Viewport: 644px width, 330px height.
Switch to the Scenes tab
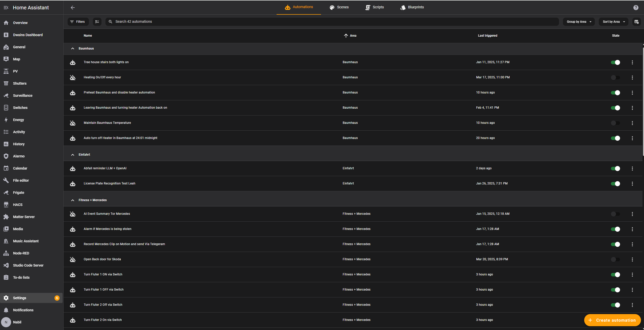(x=339, y=7)
